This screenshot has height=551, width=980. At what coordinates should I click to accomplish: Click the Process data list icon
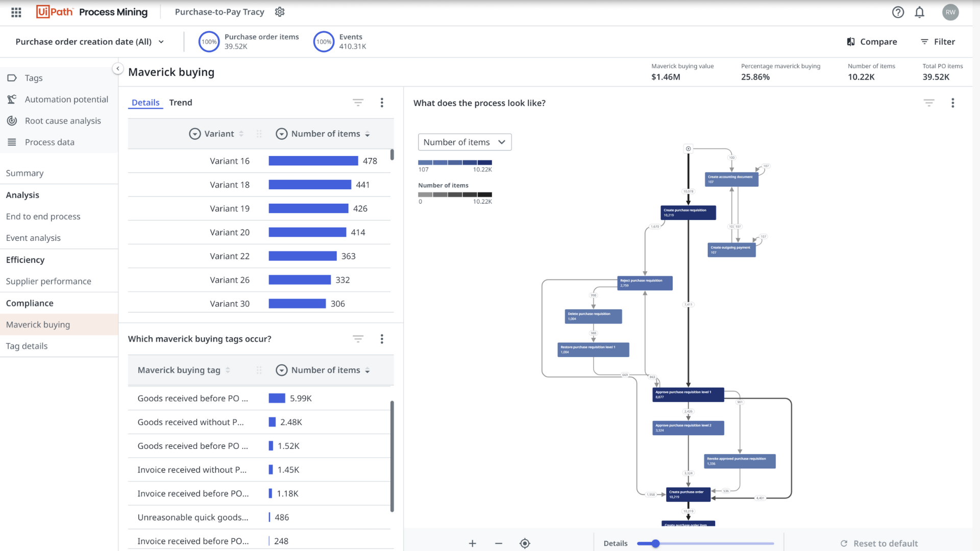tap(12, 142)
